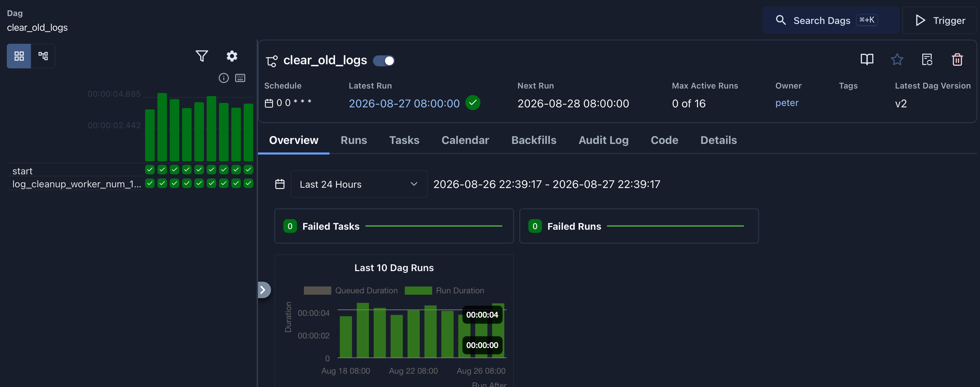The image size is (980, 387).
Task: Open the Last 24 Hours dropdown
Action: pos(359,184)
